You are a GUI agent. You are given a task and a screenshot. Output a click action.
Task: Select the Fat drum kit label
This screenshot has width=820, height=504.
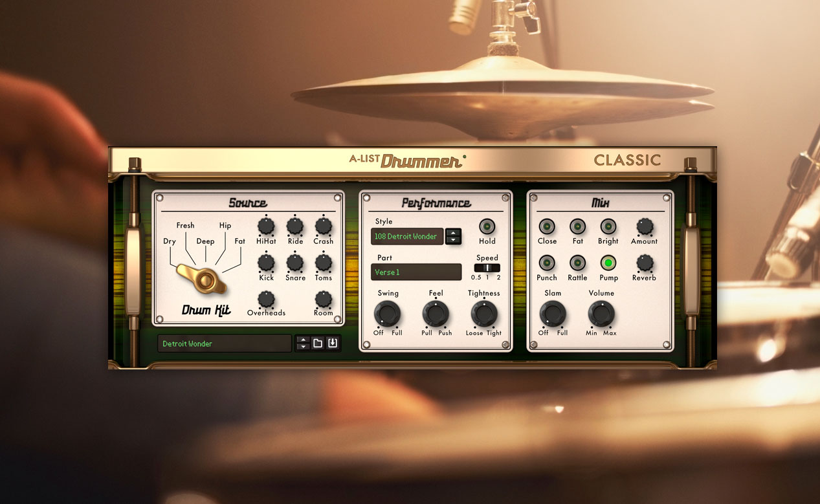[240, 241]
